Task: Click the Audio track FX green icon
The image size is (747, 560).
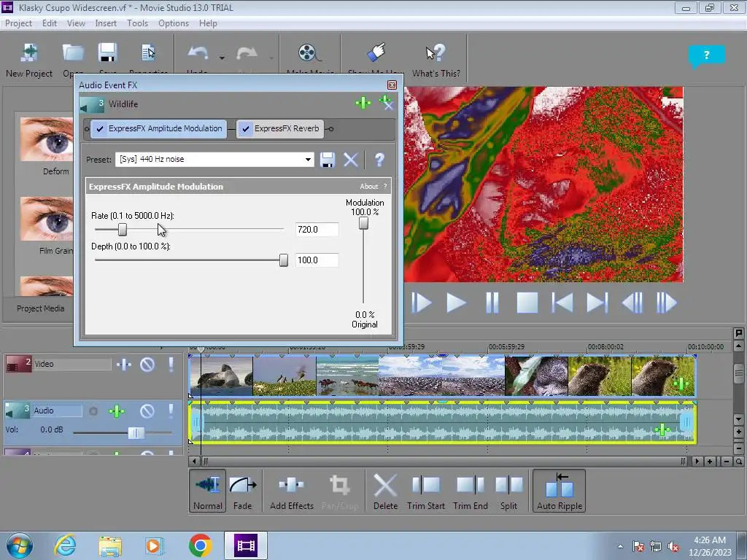Action: 117,411
